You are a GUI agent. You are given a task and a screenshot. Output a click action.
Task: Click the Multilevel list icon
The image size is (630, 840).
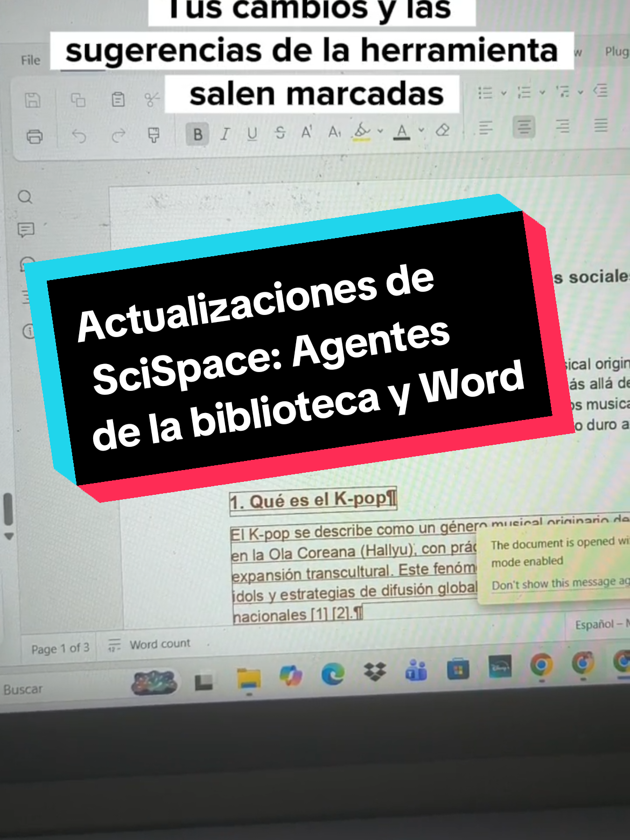(x=563, y=92)
